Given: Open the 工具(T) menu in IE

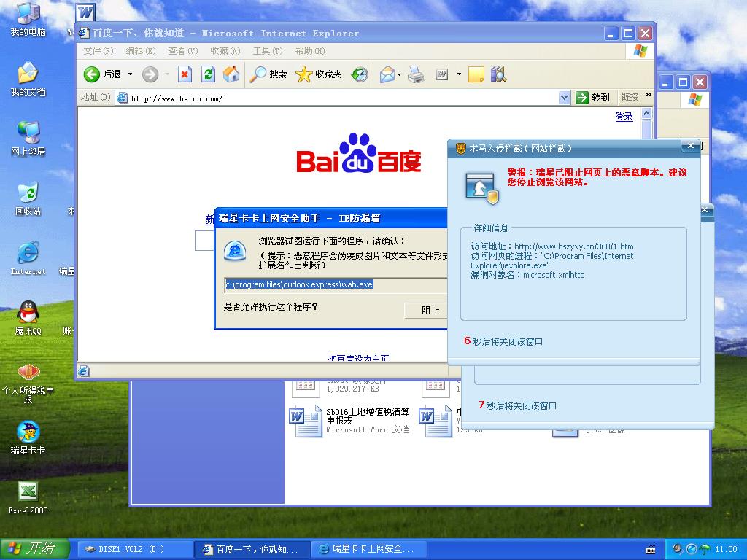Looking at the screenshot, I should [x=267, y=51].
